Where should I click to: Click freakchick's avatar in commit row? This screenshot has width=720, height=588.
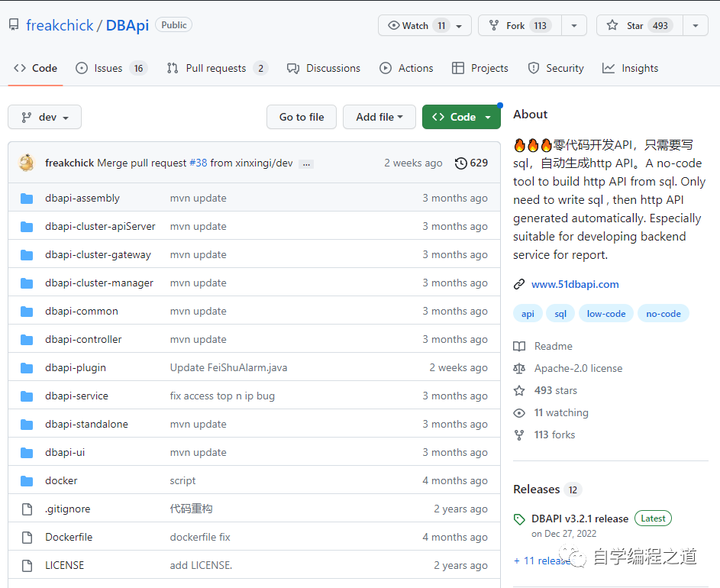27,163
